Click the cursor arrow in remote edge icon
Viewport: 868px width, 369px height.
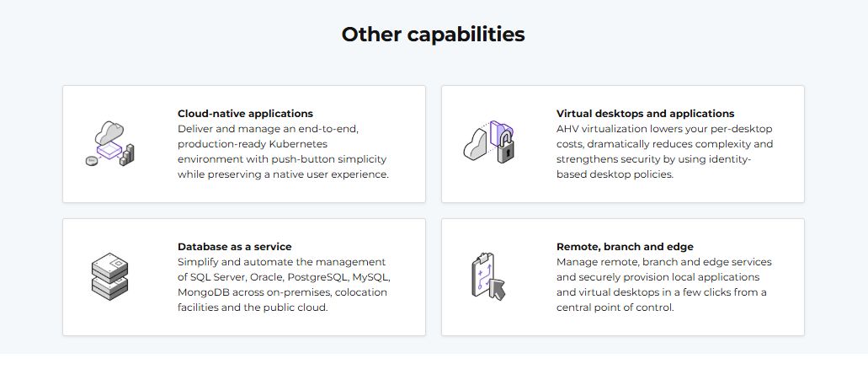[498, 291]
